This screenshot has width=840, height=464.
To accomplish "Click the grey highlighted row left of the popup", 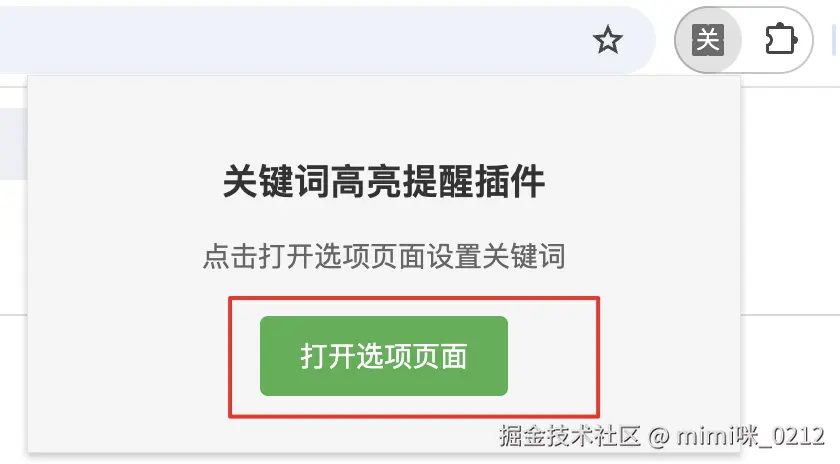I will pyautogui.click(x=13, y=144).
